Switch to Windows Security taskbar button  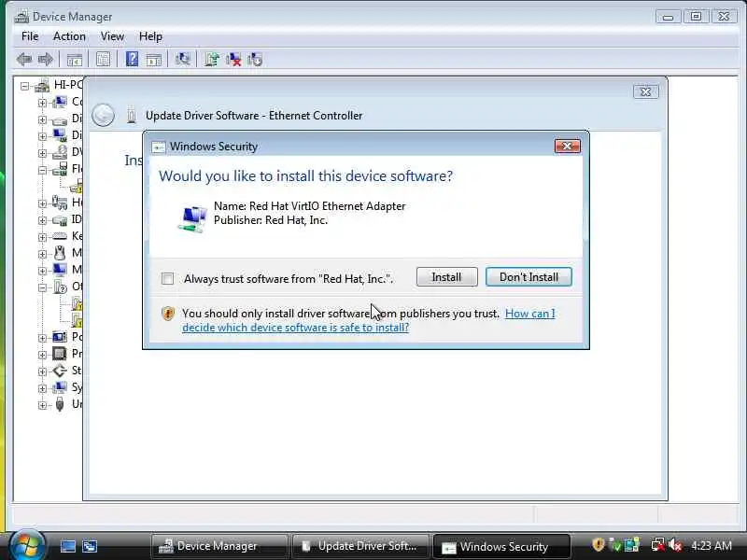pos(501,546)
